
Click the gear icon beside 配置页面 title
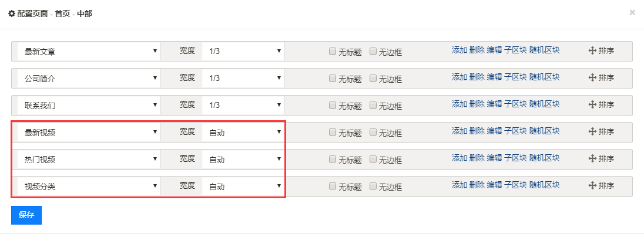(12, 13)
